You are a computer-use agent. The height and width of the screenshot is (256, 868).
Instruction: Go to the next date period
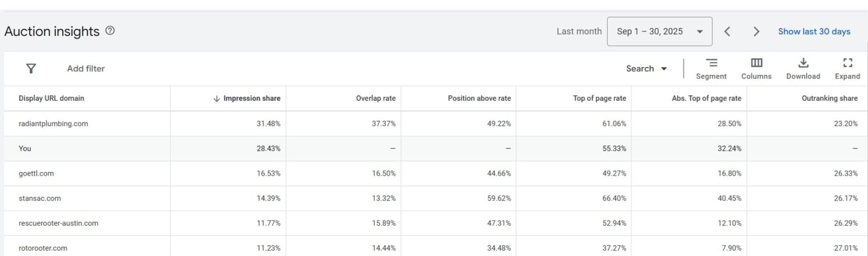tap(756, 31)
